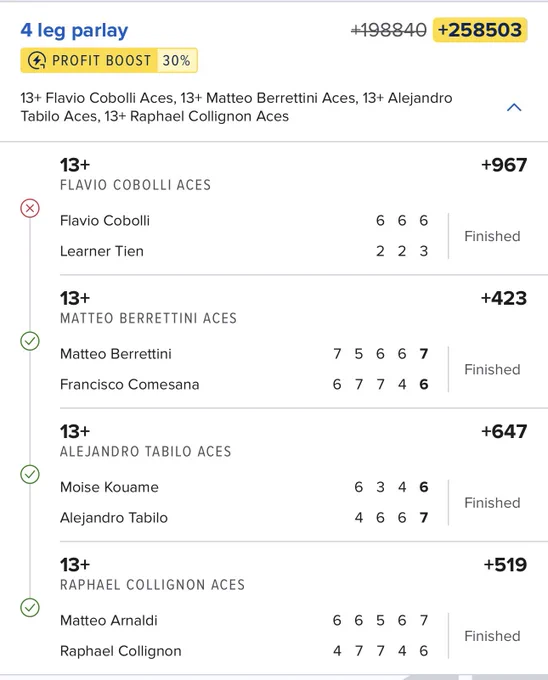Click Finished status of Cobolli vs Tien match

coord(492,236)
